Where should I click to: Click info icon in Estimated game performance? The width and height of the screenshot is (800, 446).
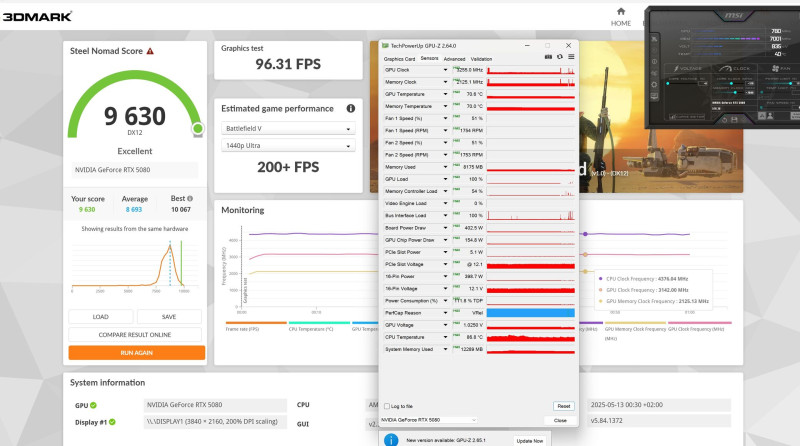(x=351, y=108)
